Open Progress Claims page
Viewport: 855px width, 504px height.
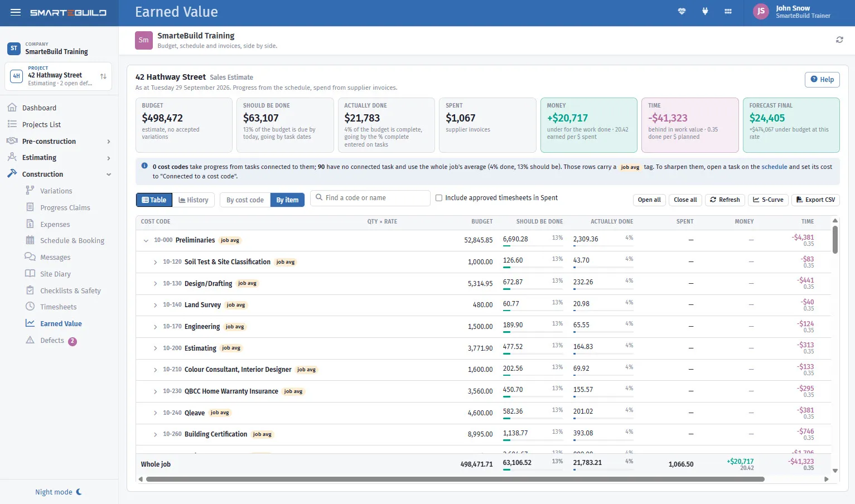point(65,207)
